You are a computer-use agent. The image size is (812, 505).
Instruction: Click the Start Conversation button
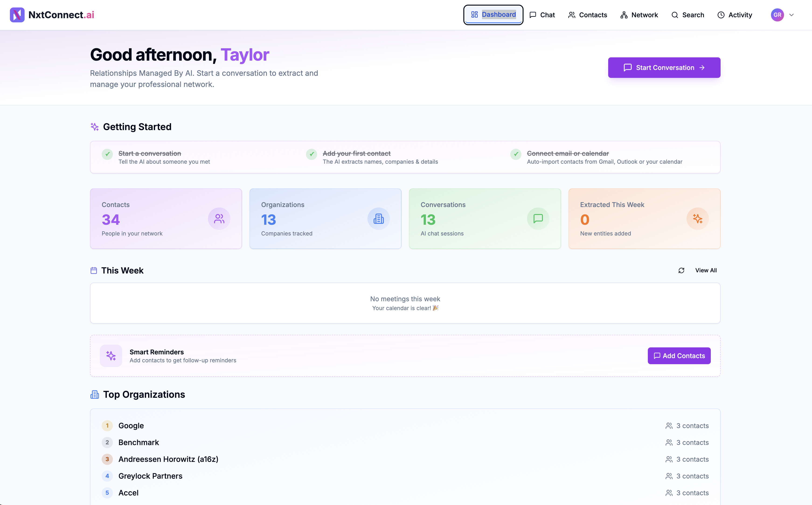(664, 67)
